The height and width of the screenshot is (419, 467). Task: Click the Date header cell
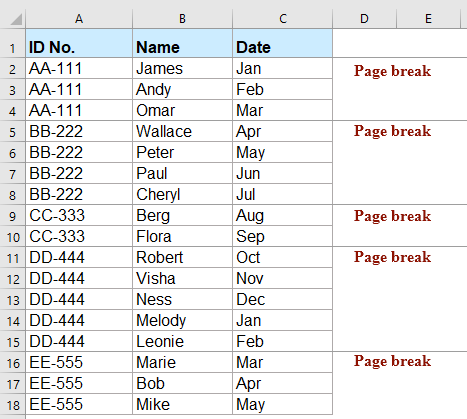click(283, 43)
